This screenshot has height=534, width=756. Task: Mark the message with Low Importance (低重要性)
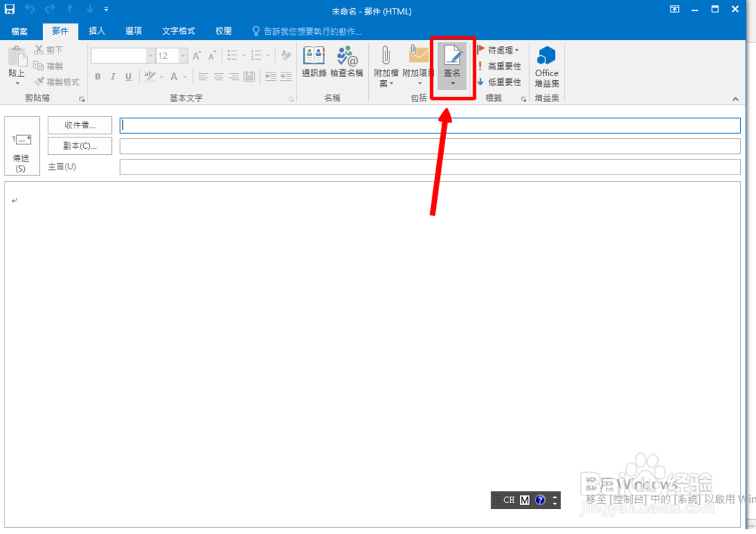[501, 82]
